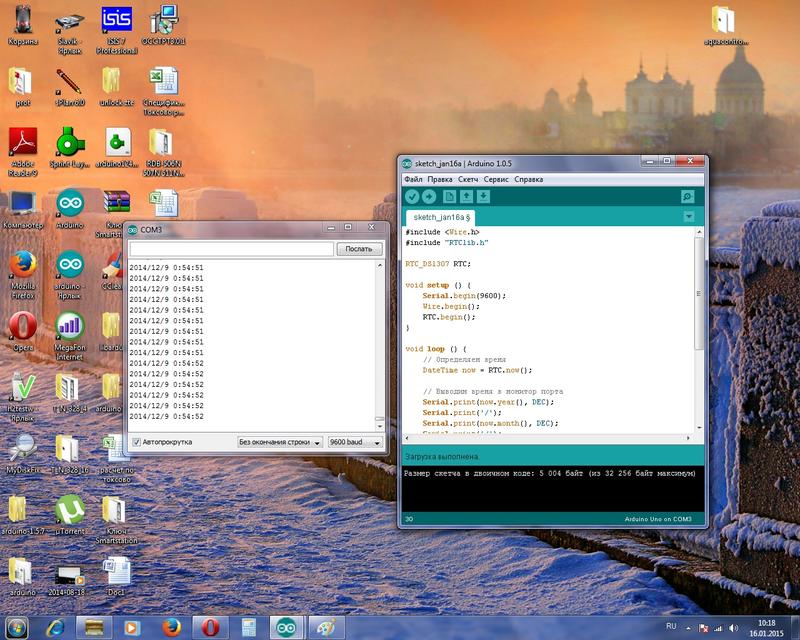Viewport: 800px width, 640px height.
Task: Click the Arduino icon in the taskbar
Action: 285,626
